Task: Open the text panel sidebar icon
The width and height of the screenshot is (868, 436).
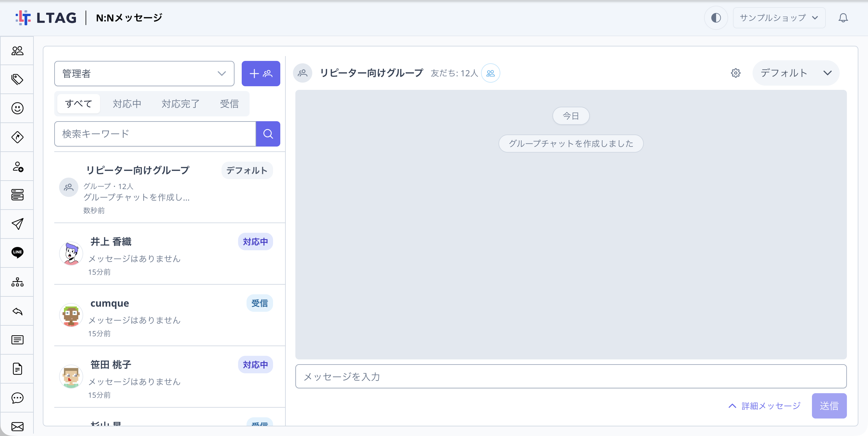Action: [17, 340]
